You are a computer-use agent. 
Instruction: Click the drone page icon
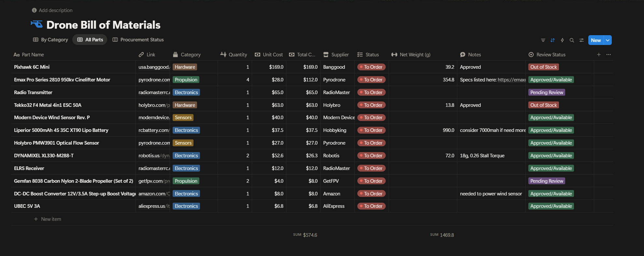36,24
